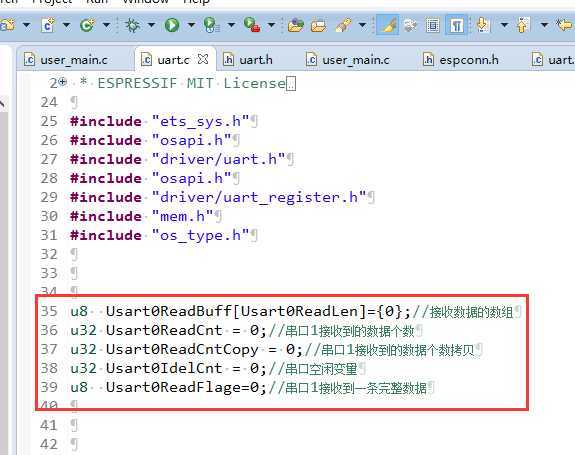
Task: Launch the profile/coverage run icon
Action: [x=212, y=25]
